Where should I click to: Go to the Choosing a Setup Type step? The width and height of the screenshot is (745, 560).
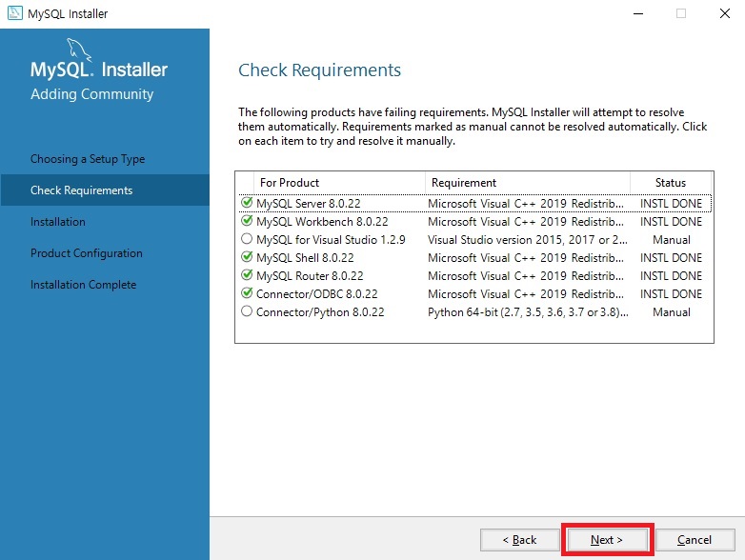pyautogui.click(x=88, y=159)
